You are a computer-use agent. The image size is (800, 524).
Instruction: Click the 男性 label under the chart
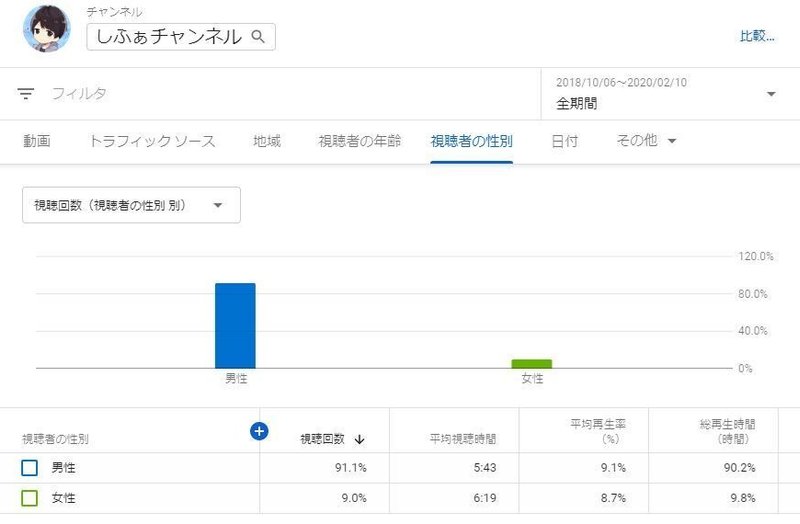click(236, 379)
